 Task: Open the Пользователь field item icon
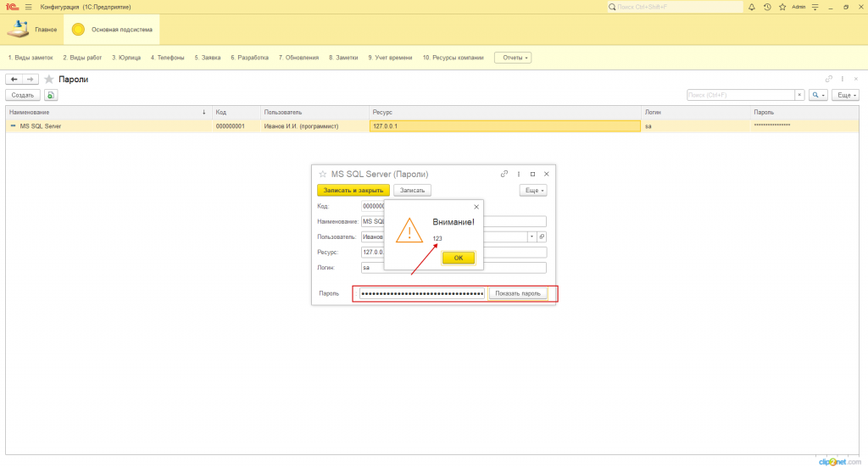tap(542, 236)
